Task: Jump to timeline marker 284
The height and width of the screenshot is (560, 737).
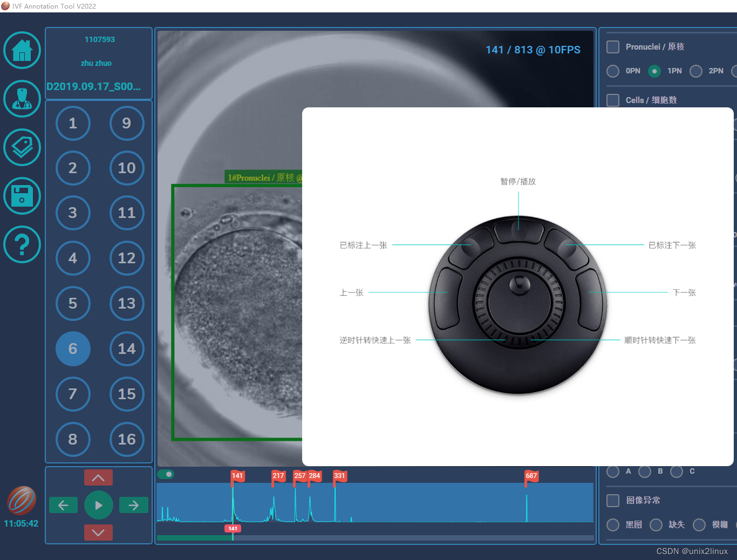Action: (x=315, y=476)
